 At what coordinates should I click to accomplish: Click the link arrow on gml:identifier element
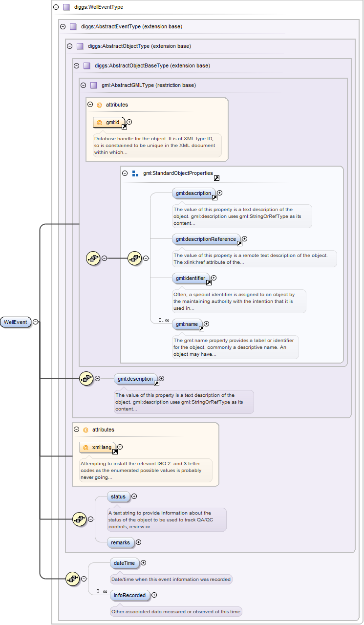(209, 282)
